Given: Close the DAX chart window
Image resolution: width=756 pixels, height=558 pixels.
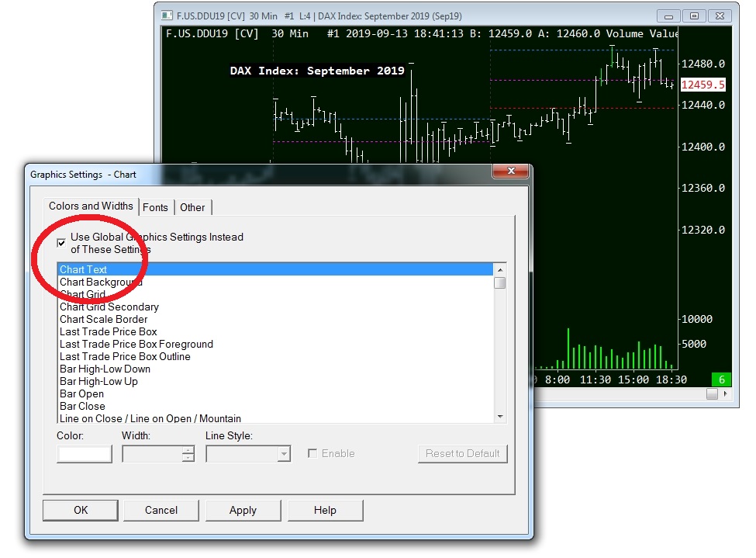Looking at the screenshot, I should (x=720, y=16).
